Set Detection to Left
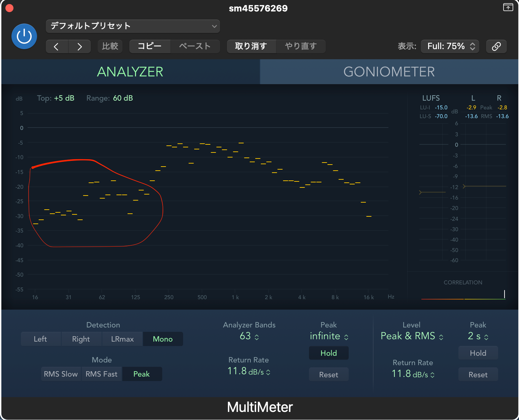The height and width of the screenshot is (420, 519). coord(40,339)
